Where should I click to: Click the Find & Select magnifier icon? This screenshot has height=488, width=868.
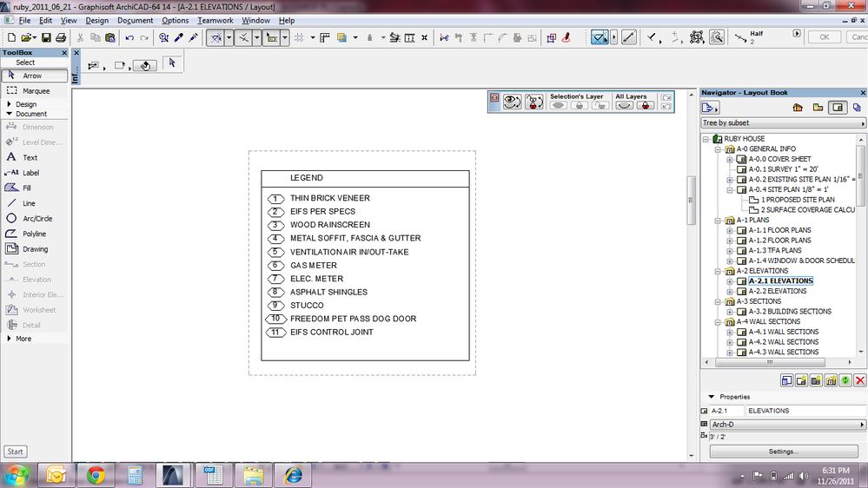(164, 37)
